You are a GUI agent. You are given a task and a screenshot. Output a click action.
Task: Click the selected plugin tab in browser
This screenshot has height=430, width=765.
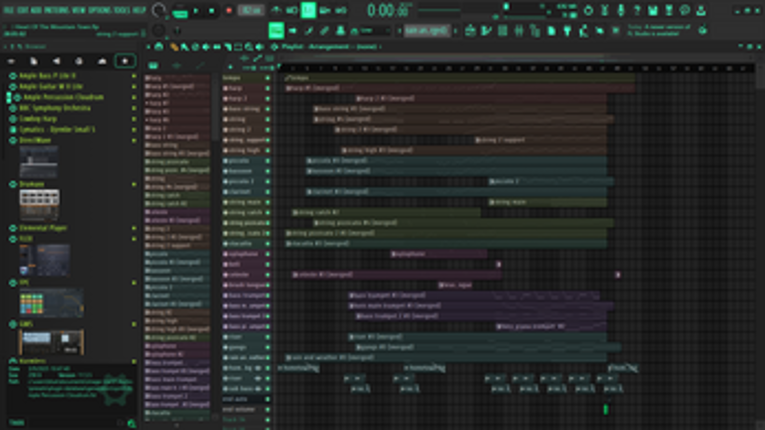[x=125, y=61]
